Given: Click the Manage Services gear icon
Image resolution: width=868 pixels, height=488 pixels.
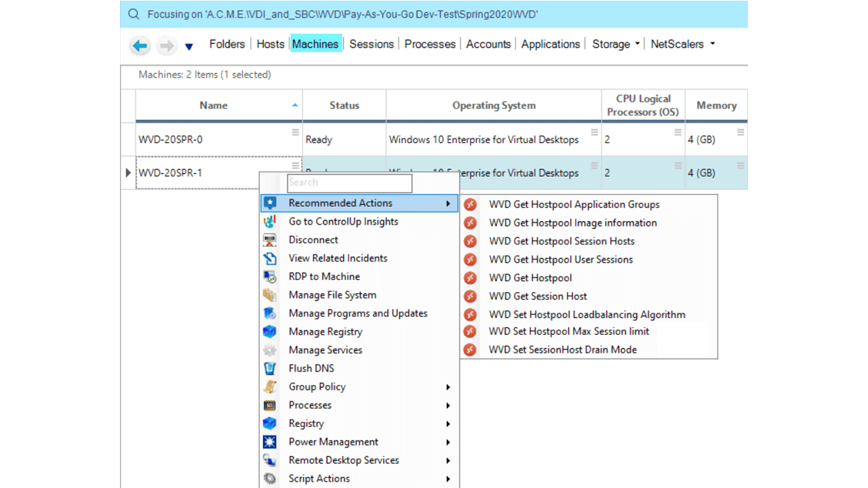Looking at the screenshot, I should (270, 350).
